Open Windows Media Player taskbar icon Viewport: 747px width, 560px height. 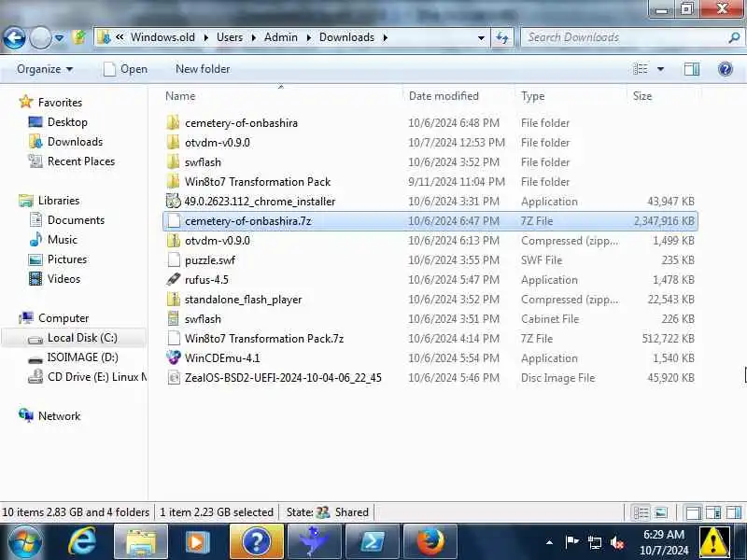(197, 542)
